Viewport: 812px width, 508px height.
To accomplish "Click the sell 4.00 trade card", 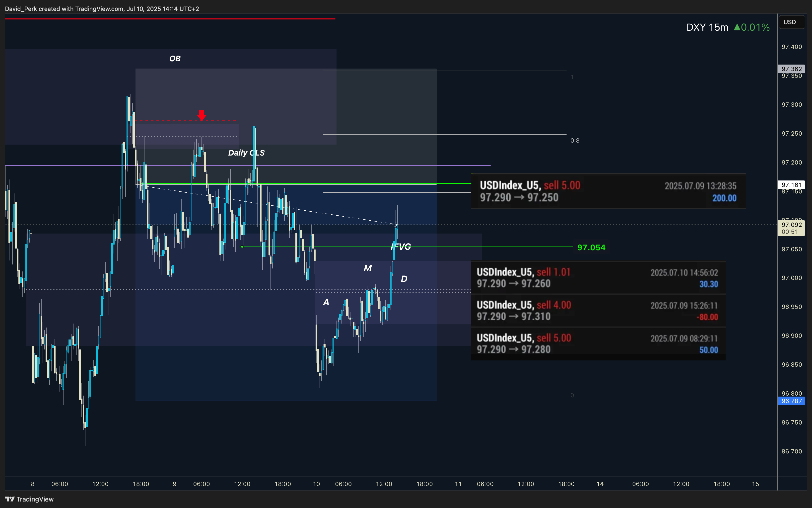I will pyautogui.click(x=598, y=311).
